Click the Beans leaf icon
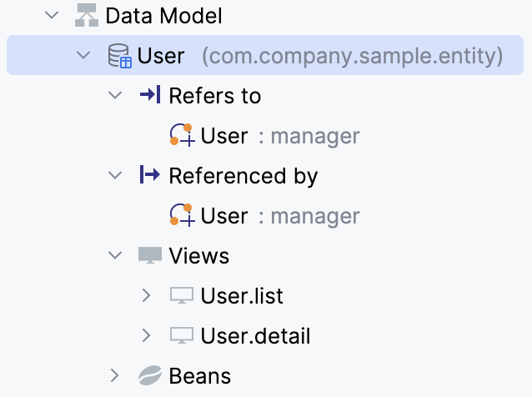The image size is (532, 397). tap(149, 376)
